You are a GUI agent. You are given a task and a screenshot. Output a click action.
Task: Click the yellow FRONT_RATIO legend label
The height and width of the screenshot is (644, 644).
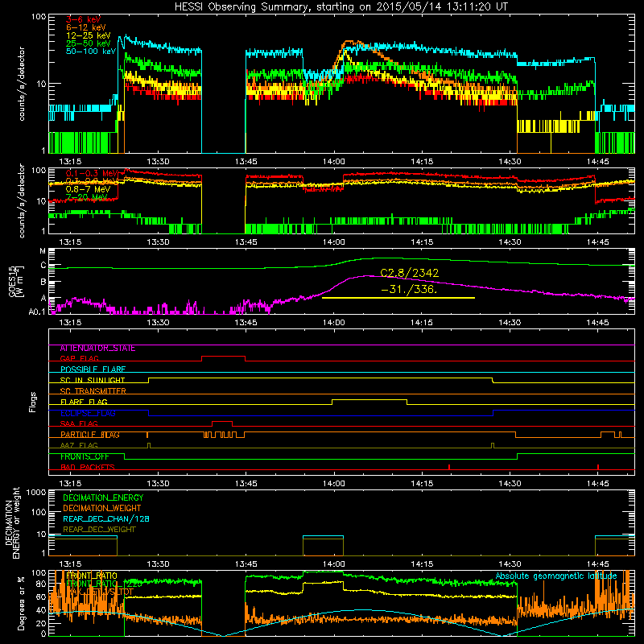pyautogui.click(x=92, y=576)
